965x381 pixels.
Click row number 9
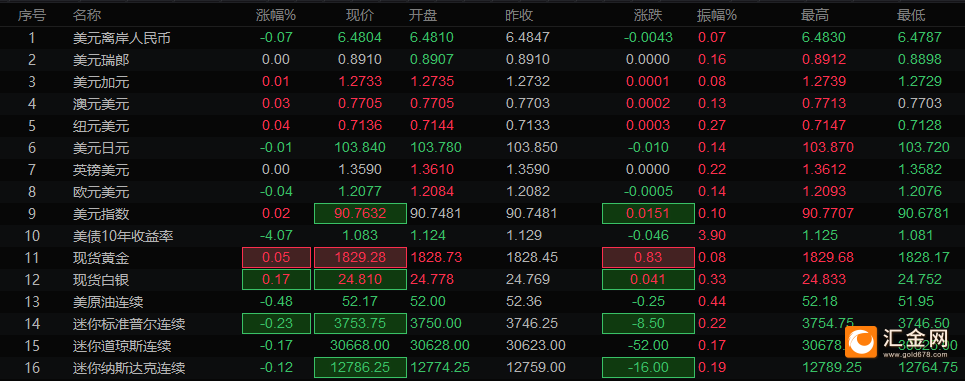tap(31, 214)
